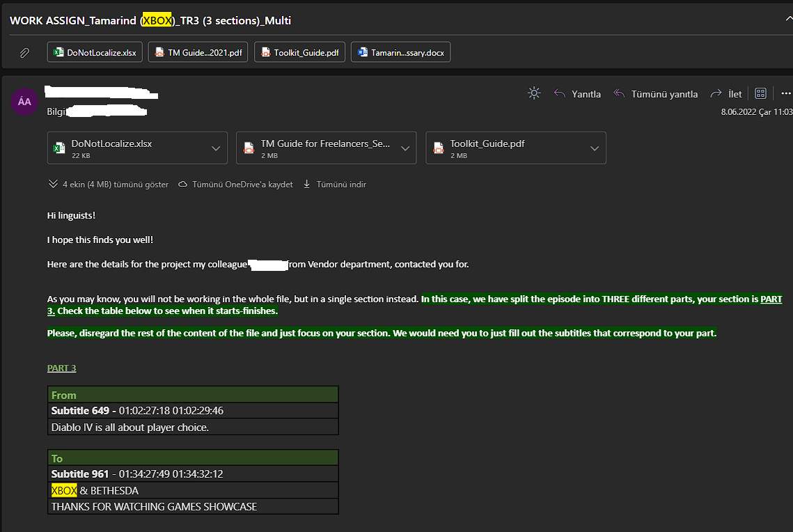Open the Tamarin glossary docx chip in header
Viewport: 793px width, 532px height.
(401, 52)
